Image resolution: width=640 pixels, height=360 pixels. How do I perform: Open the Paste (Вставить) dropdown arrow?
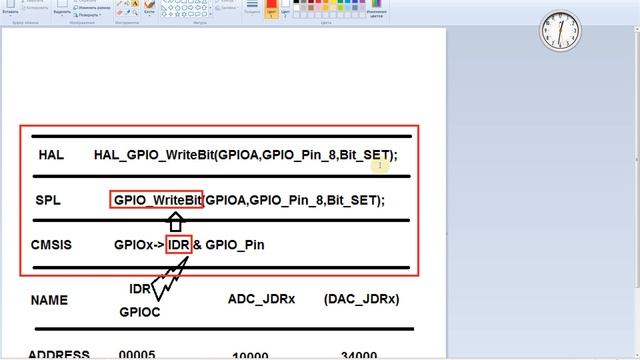click(x=11, y=16)
